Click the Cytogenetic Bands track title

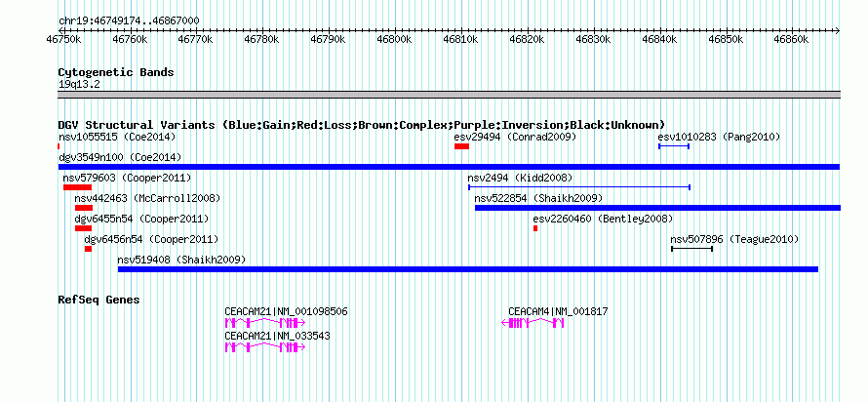(x=116, y=72)
